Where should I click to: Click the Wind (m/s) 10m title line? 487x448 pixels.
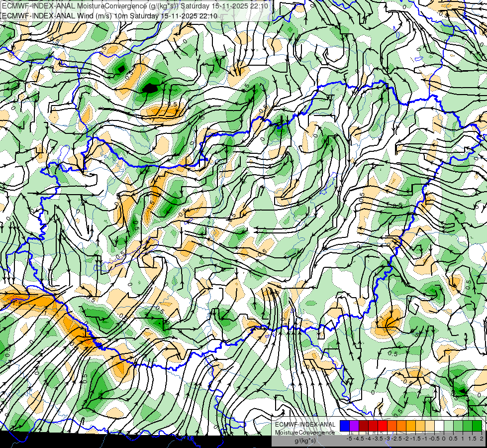(109, 16)
